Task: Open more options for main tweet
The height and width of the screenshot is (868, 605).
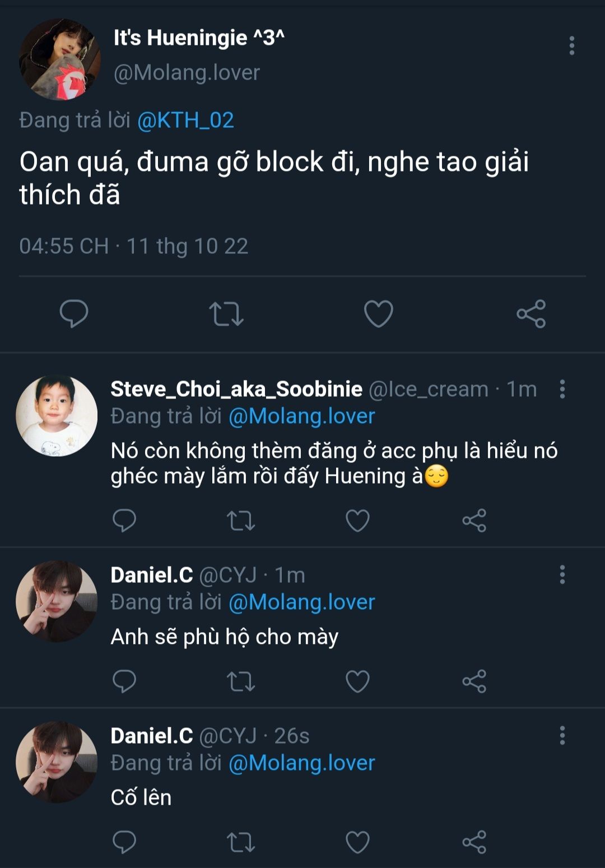Action: click(x=571, y=46)
